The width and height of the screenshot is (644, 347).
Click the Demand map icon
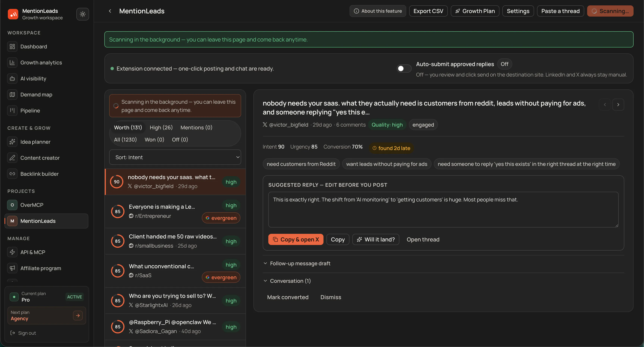pyautogui.click(x=12, y=94)
